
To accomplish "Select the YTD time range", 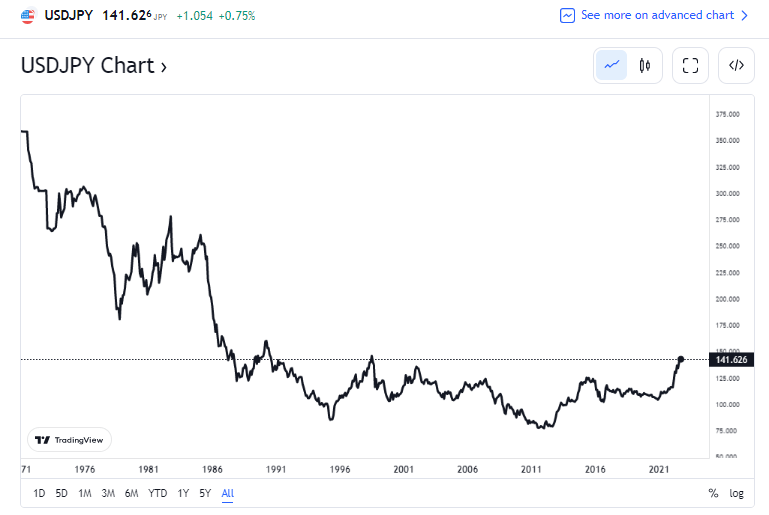I will 157,493.
